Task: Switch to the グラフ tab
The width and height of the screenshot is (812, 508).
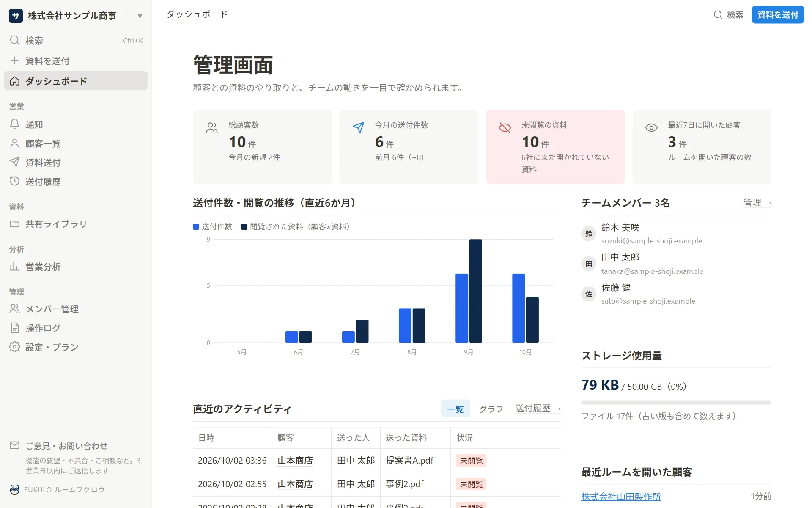Action: click(x=491, y=409)
